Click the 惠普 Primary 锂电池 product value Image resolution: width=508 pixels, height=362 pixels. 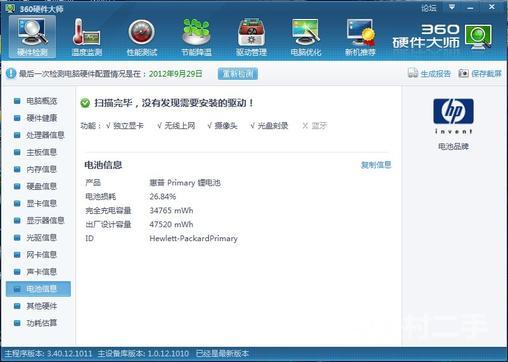coord(185,183)
